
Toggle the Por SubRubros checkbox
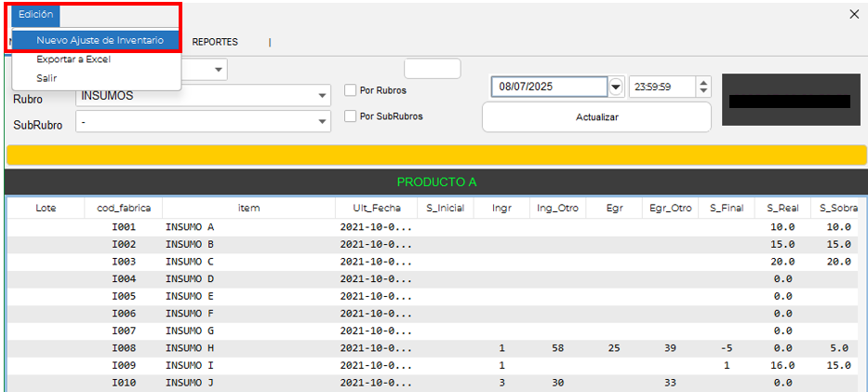(x=351, y=116)
